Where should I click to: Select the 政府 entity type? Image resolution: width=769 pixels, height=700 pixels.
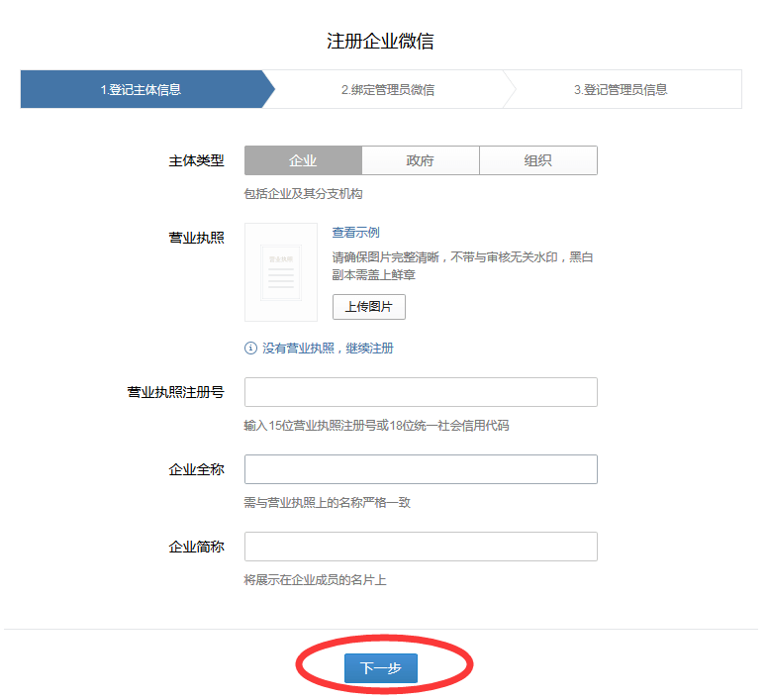click(x=421, y=160)
